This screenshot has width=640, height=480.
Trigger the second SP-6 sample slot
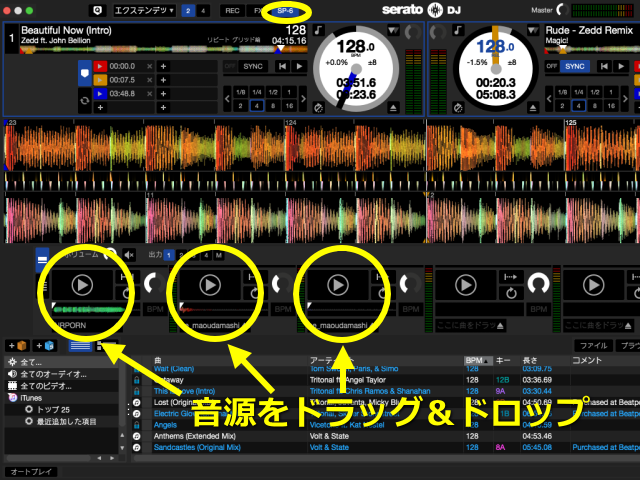tap(209, 284)
